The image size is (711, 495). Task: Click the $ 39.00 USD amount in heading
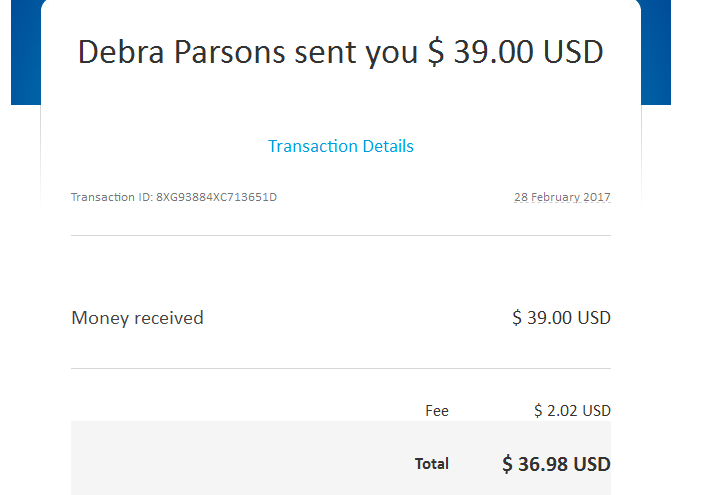516,52
